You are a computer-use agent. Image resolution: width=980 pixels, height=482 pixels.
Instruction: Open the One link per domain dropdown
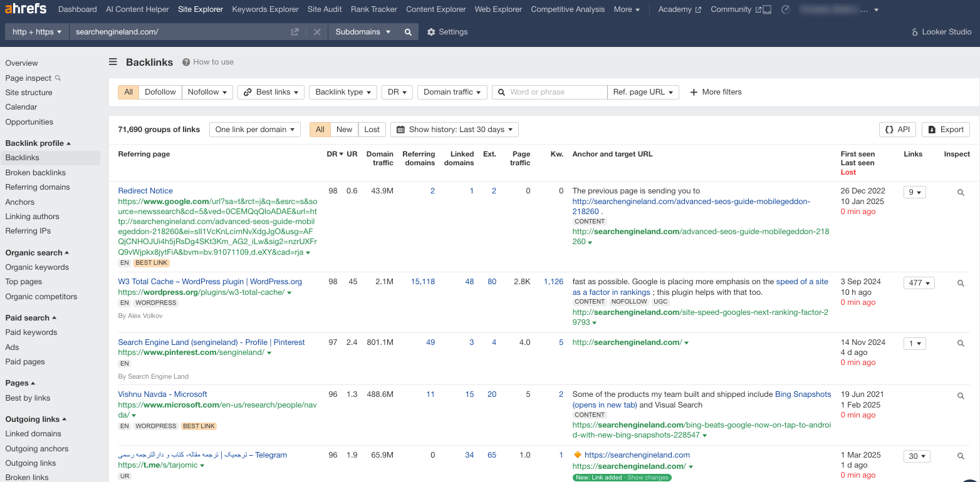pos(255,130)
